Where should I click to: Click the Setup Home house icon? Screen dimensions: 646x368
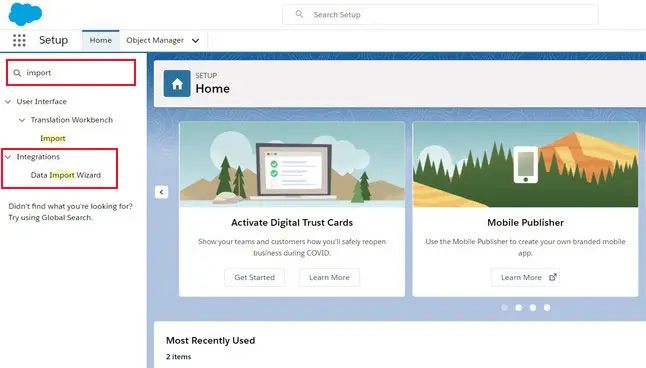tap(177, 84)
